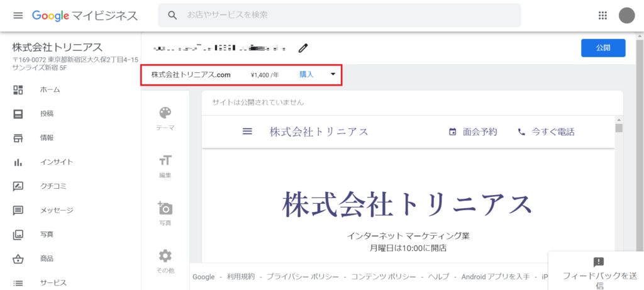This screenshot has width=644, height=290.
Task: Click the Google footer link
Action: (204, 277)
